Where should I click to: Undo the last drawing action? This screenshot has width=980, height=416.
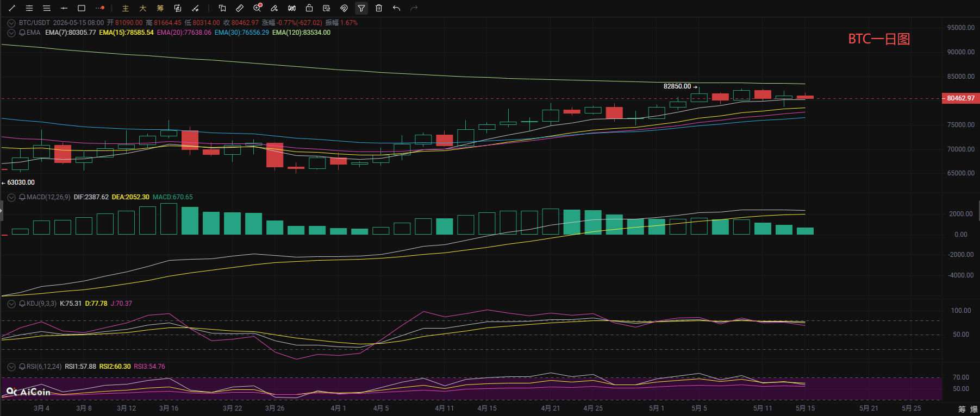pos(396,8)
